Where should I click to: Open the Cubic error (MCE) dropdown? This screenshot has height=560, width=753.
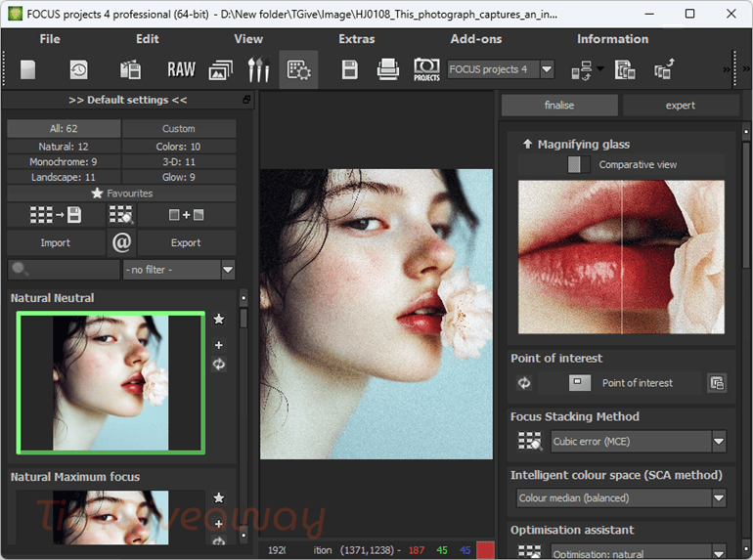639,442
